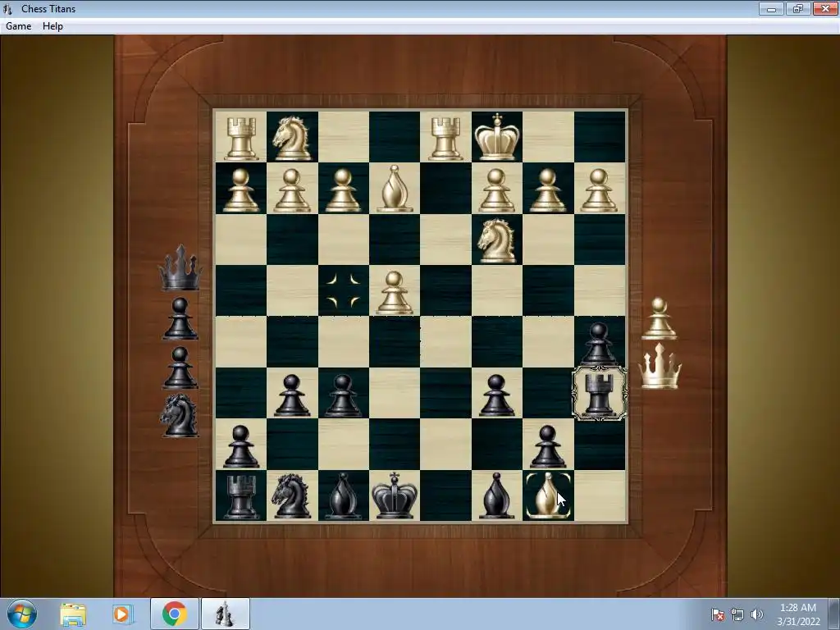Select the black bishop beside the highlighted white bishop
This screenshot has height=630, width=840.
(x=496, y=495)
